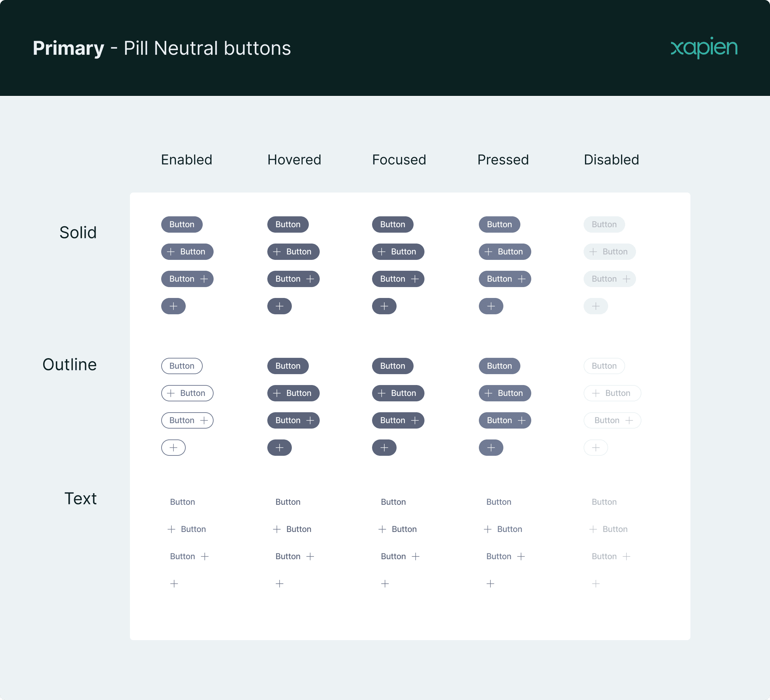The image size is (770, 700).
Task: Click the Hovered Solid icon-only plus button
Action: [x=279, y=306]
